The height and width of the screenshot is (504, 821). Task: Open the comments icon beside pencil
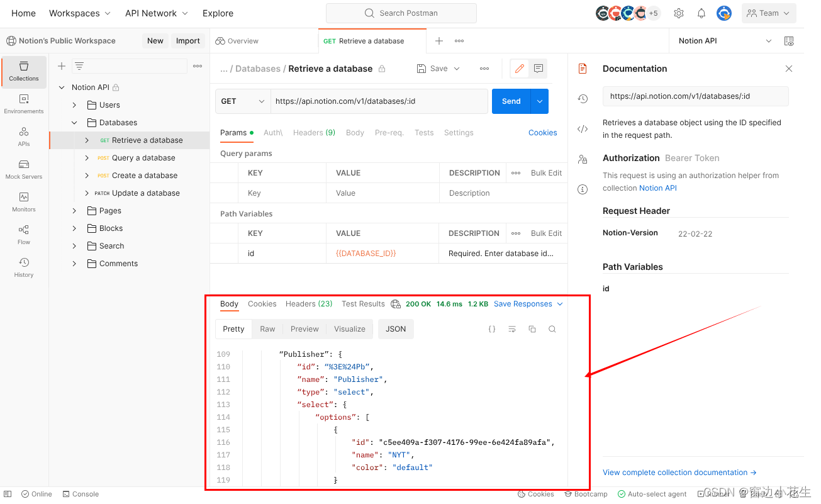coord(539,69)
